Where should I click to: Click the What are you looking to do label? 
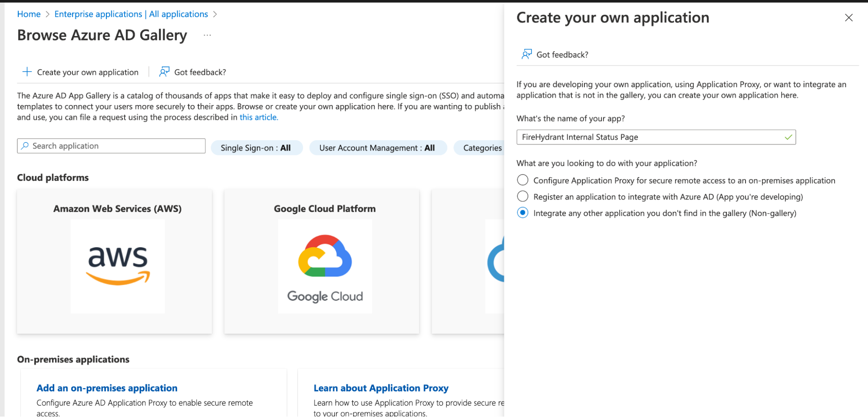[x=607, y=163]
